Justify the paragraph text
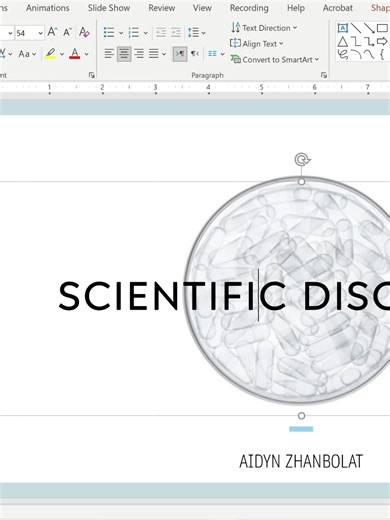 click(154, 54)
